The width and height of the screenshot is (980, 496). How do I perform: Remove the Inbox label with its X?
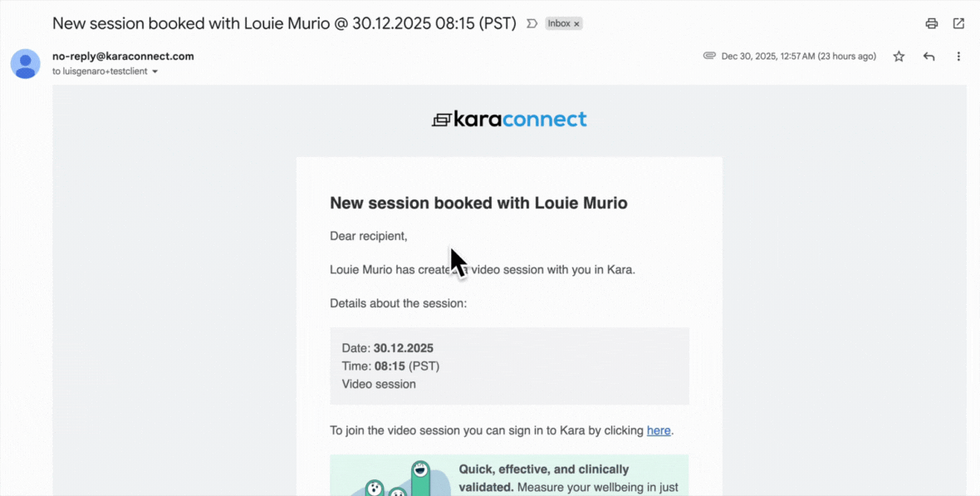576,24
